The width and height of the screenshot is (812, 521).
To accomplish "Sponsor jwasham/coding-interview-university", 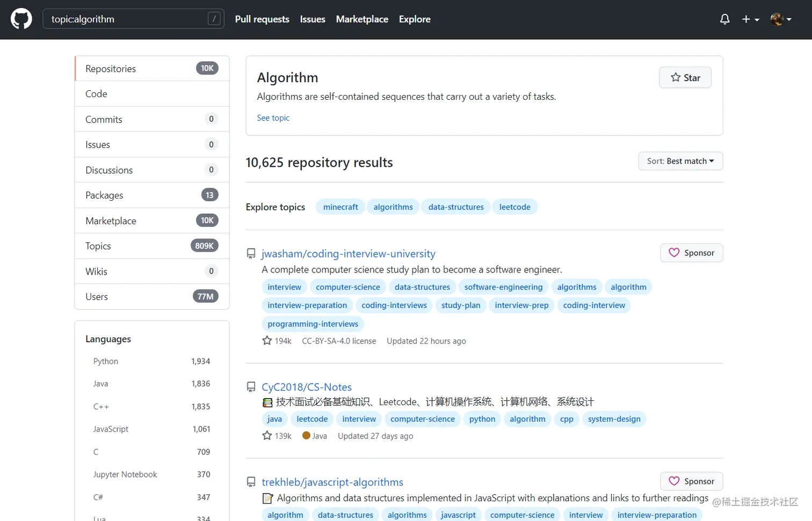I will pyautogui.click(x=692, y=253).
